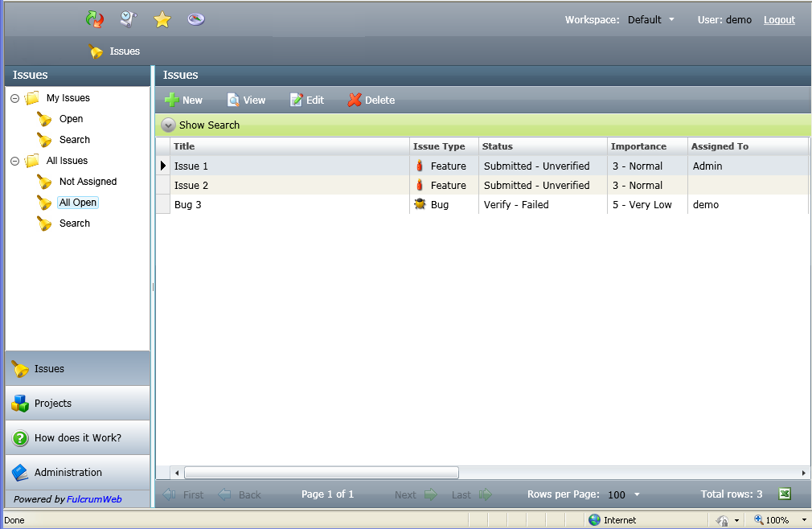Image resolution: width=812 pixels, height=529 pixels.
Task: Click the Edit toolbar button
Action: click(307, 100)
